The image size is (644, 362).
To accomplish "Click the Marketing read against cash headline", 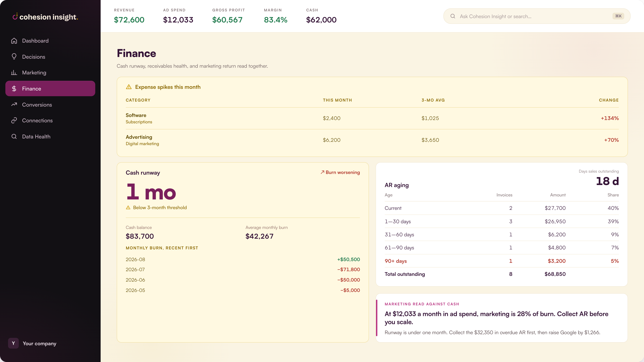I will coord(496,318).
